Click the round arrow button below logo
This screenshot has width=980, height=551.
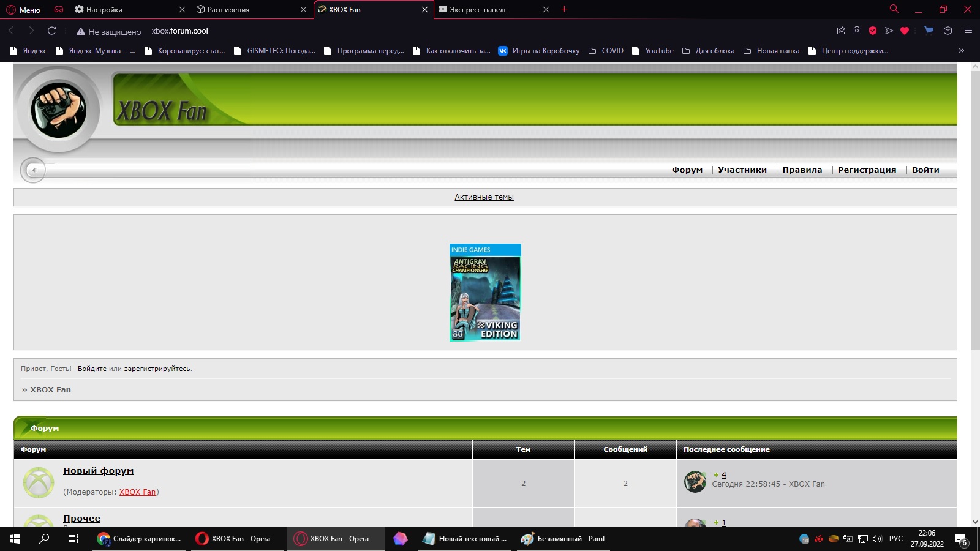pyautogui.click(x=33, y=170)
